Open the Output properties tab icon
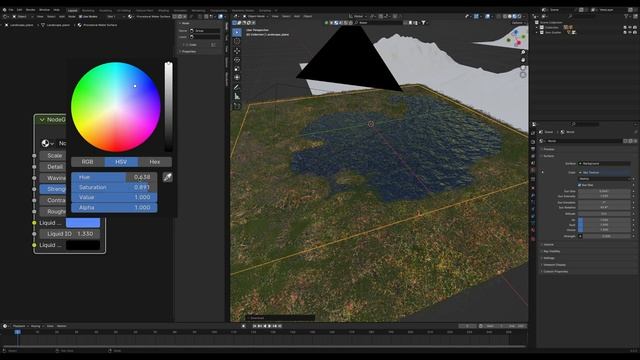The image size is (640, 360). 533,149
